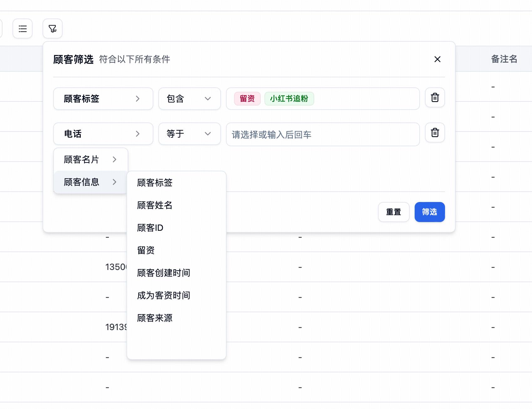Screen dimensions: 532x409
Task: Choose 顾客姓名 in the submenu
Action: pyautogui.click(x=155, y=205)
